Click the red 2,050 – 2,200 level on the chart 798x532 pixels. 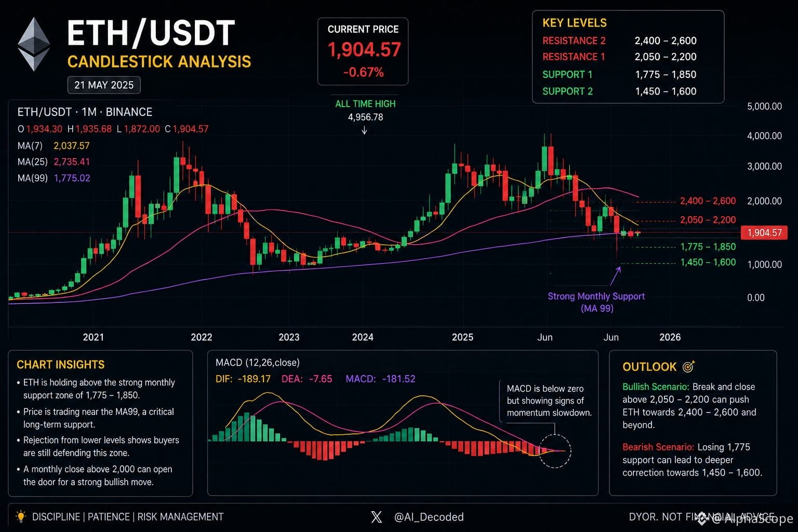708,220
